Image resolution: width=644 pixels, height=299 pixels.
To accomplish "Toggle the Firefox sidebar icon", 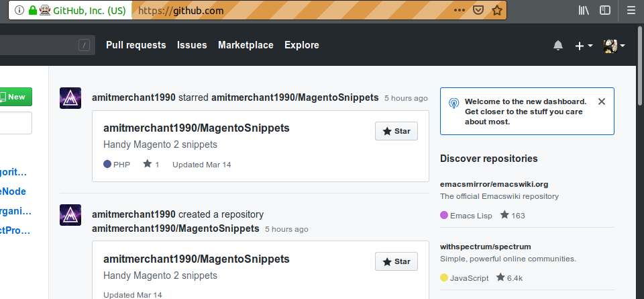I will 605,10.
